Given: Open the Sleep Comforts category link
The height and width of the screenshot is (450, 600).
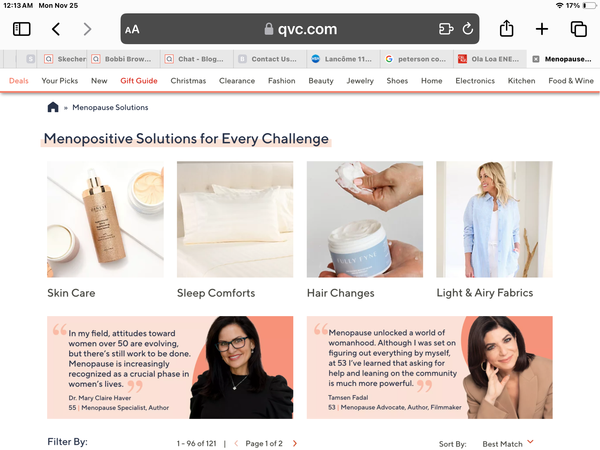Looking at the screenshot, I should pos(216,293).
